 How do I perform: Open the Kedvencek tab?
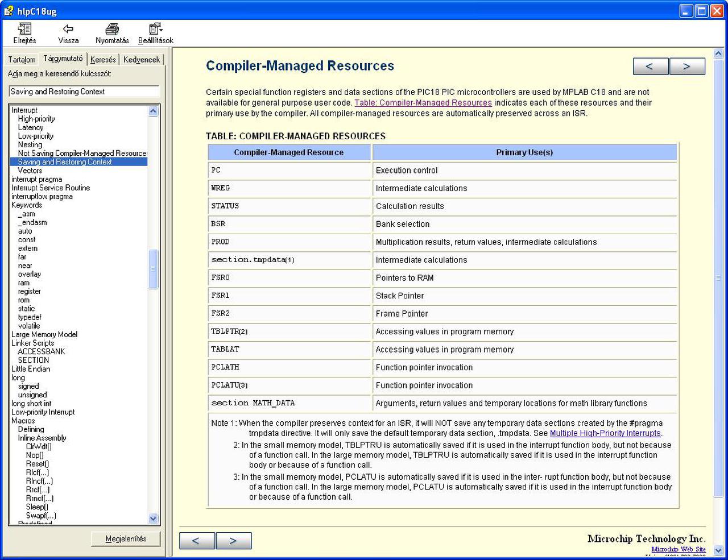tap(142, 60)
